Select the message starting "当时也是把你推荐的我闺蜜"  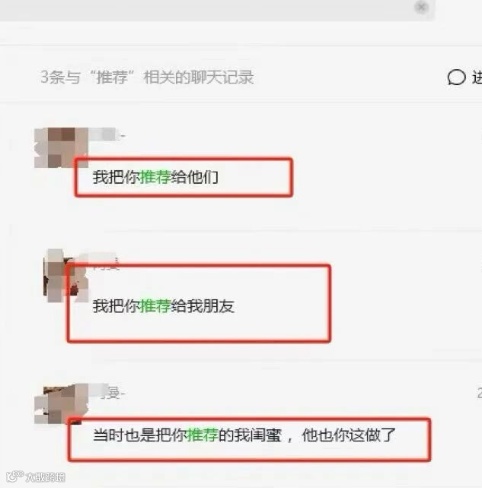pyautogui.click(x=244, y=435)
